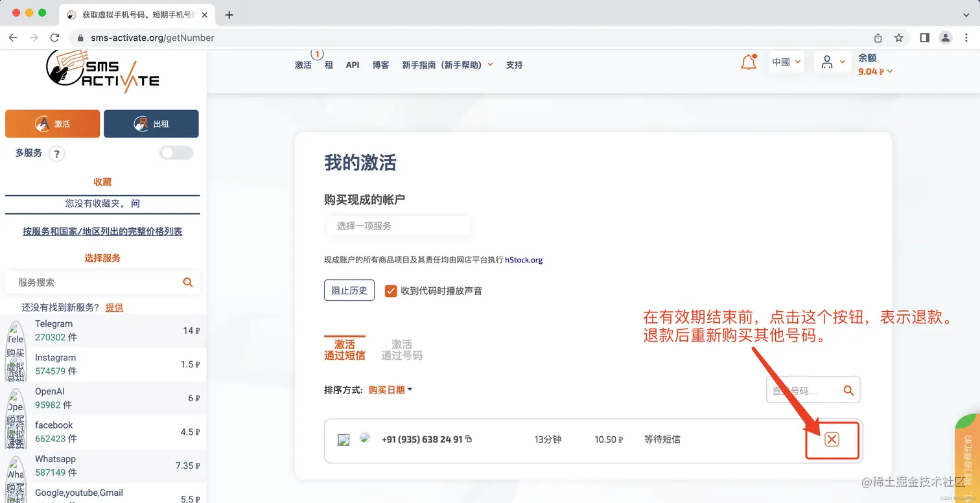Open the hStock.org link
Image resolution: width=980 pixels, height=503 pixels.
pos(524,260)
